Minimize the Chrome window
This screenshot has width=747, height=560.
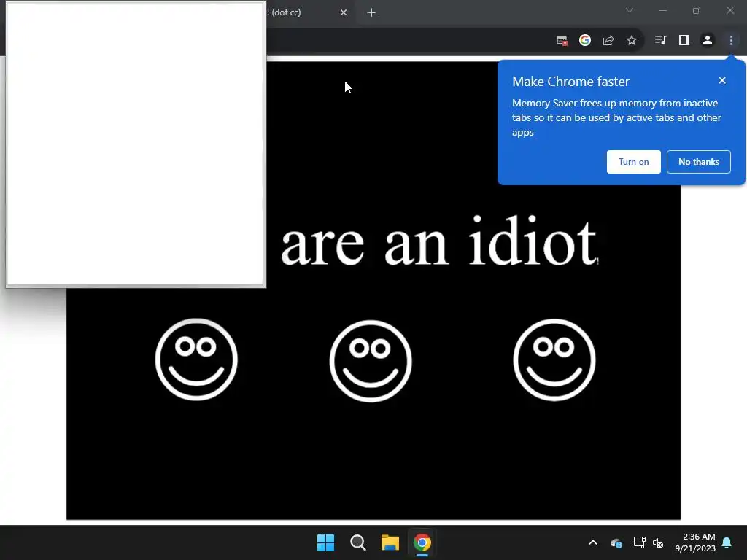663,10
